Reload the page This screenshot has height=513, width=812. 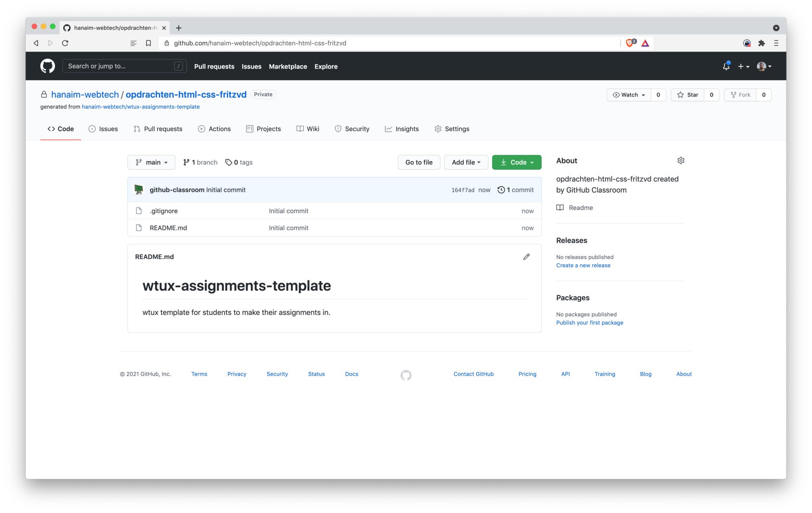point(65,43)
